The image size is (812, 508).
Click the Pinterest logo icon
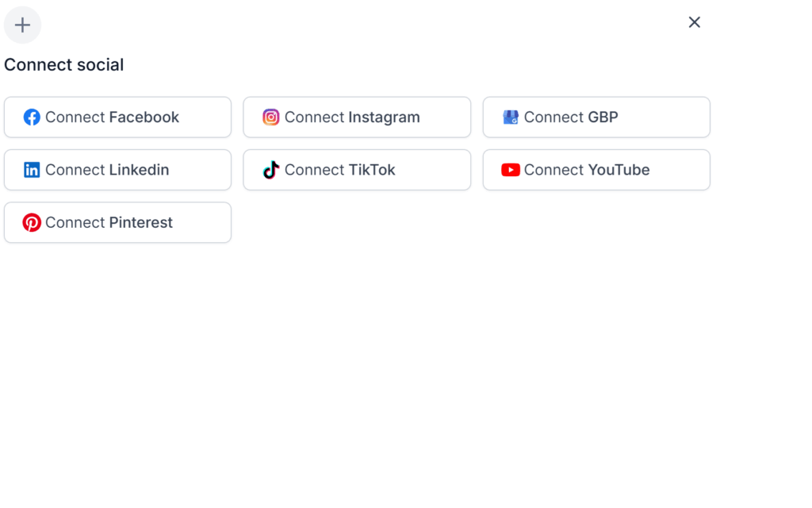click(32, 222)
